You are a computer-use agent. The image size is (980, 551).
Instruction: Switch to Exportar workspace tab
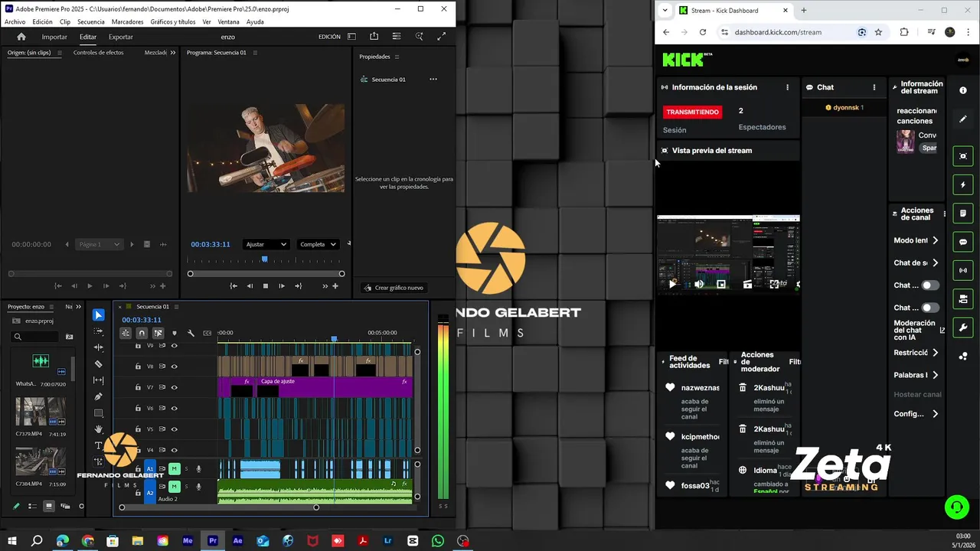[x=120, y=37]
